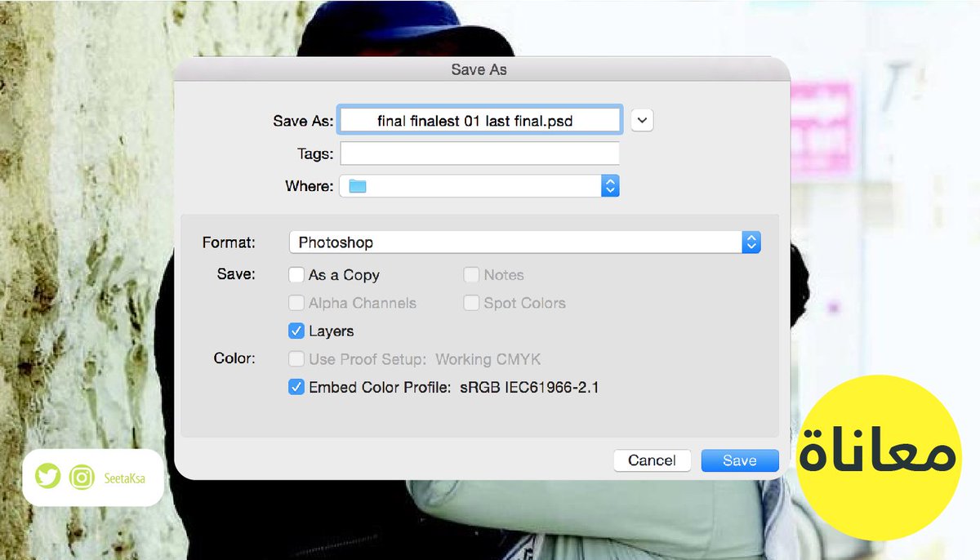Click the "Format:" label

229,242
